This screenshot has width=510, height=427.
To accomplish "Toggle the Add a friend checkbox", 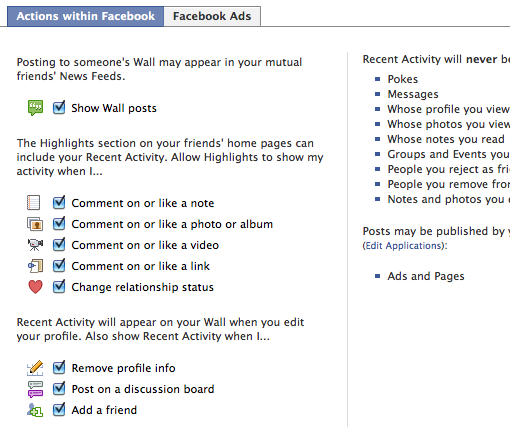I will click(59, 409).
